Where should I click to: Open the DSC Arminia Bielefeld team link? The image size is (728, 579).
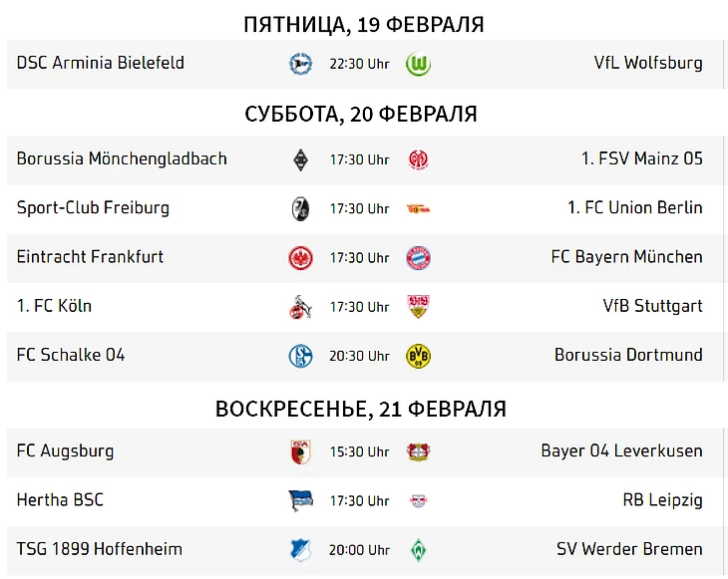point(101,63)
